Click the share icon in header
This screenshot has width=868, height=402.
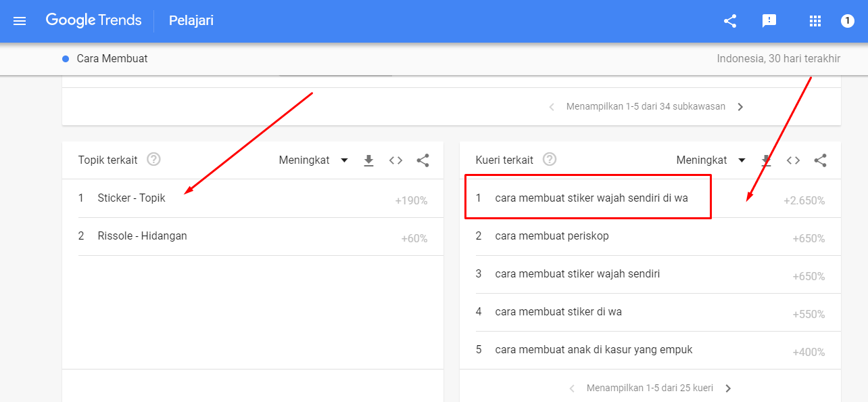pos(730,21)
